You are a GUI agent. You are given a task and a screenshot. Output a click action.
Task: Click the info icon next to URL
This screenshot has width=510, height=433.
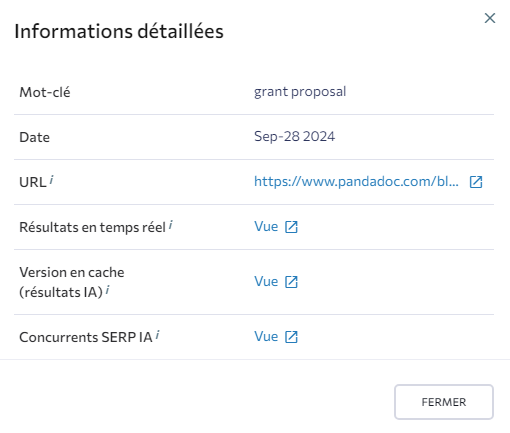point(51,180)
